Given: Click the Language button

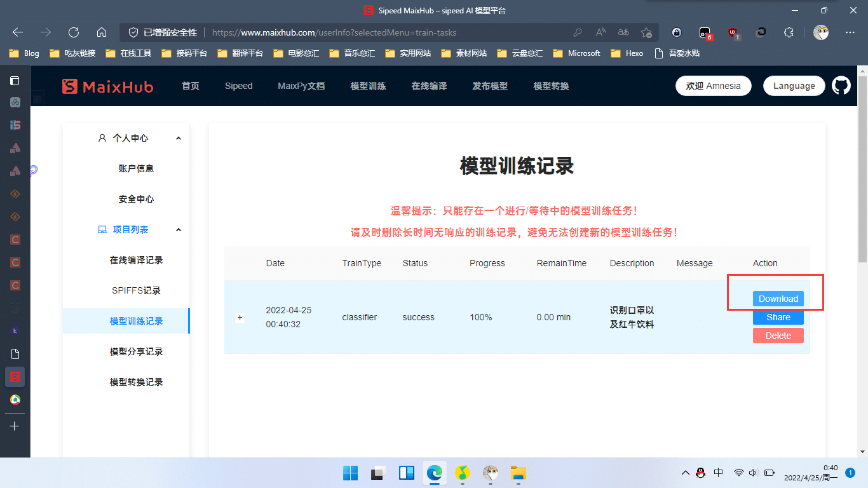Looking at the screenshot, I should pyautogui.click(x=794, y=85).
